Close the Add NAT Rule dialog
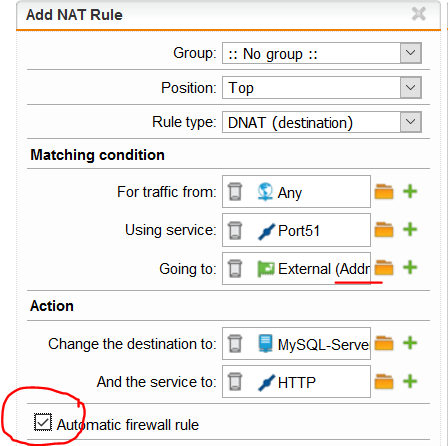 [419, 14]
